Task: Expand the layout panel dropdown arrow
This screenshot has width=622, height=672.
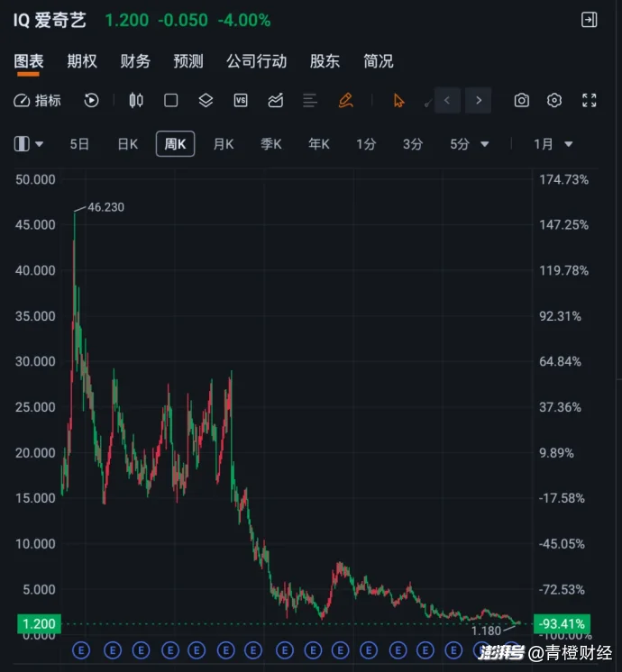Action: pyautogui.click(x=40, y=144)
